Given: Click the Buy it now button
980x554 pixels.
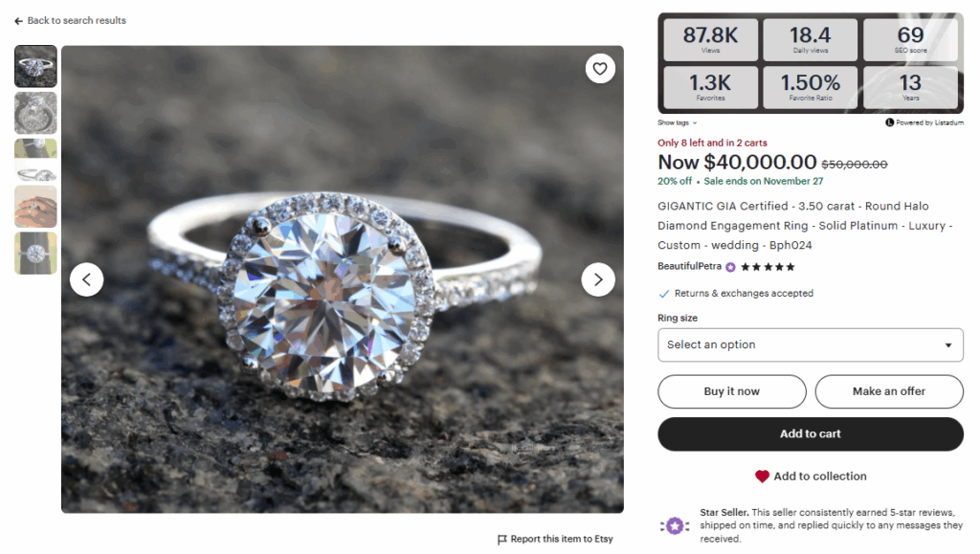Looking at the screenshot, I should (731, 391).
